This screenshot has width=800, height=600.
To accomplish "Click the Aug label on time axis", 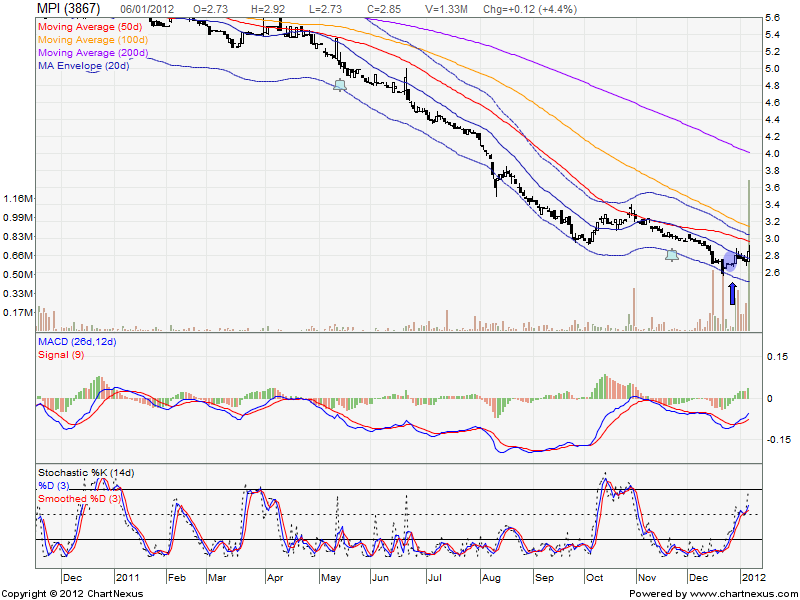I will pyautogui.click(x=490, y=577).
